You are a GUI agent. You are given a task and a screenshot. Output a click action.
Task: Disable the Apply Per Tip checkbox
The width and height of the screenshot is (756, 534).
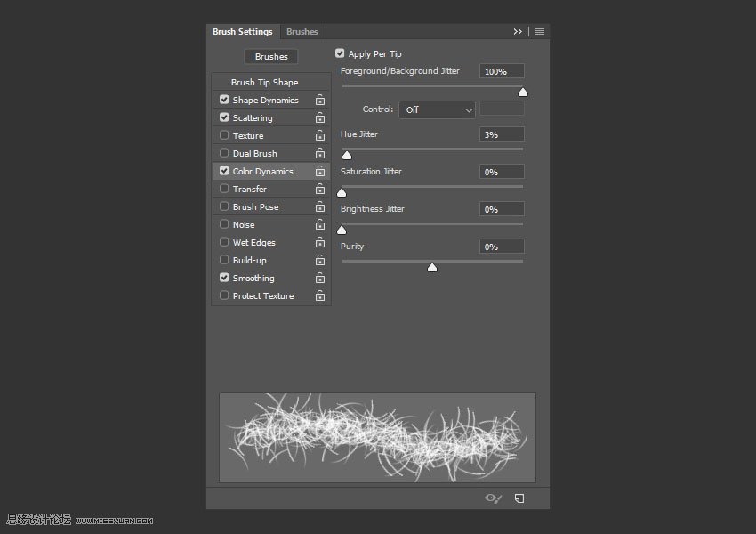340,53
